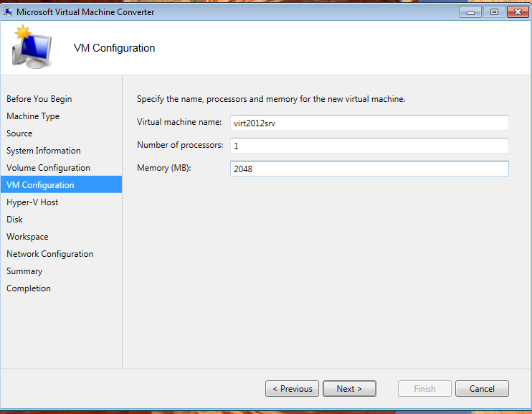
Task: Go to the Summary step
Action: click(x=24, y=271)
